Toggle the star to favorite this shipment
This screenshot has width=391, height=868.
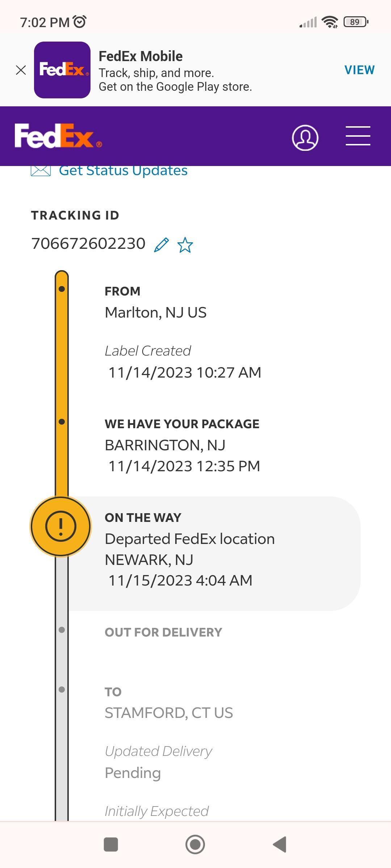tap(185, 245)
